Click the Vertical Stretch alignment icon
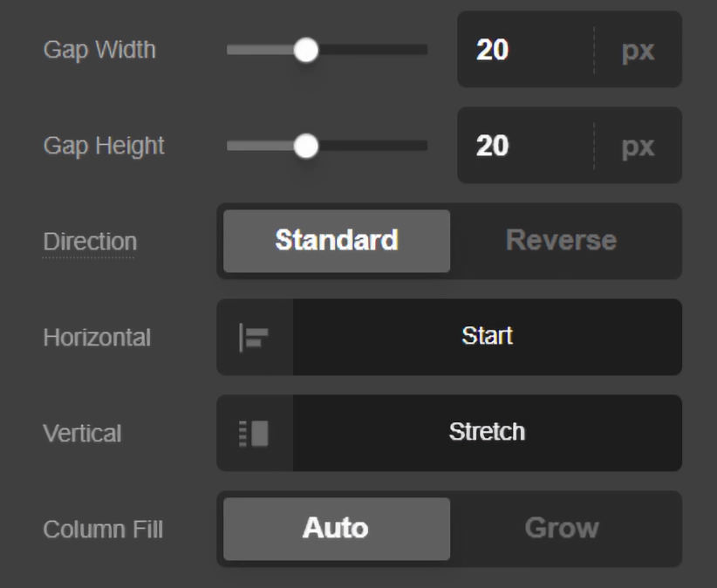 [254, 434]
